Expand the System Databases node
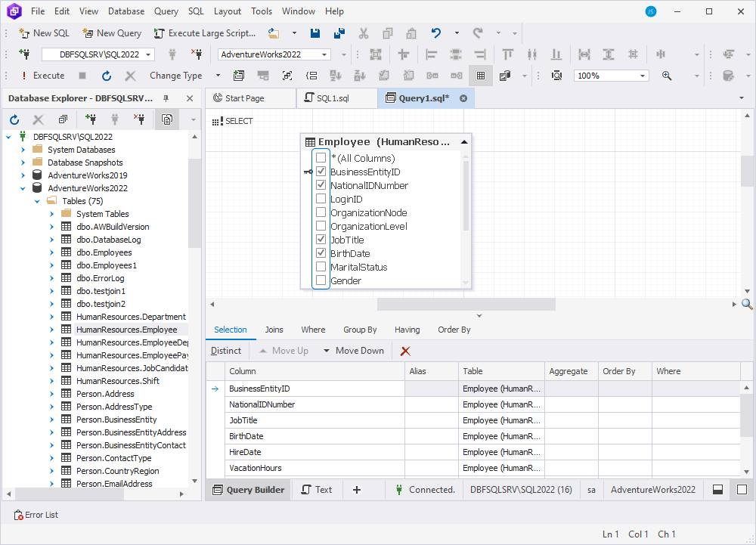The image size is (756, 545). [23, 150]
